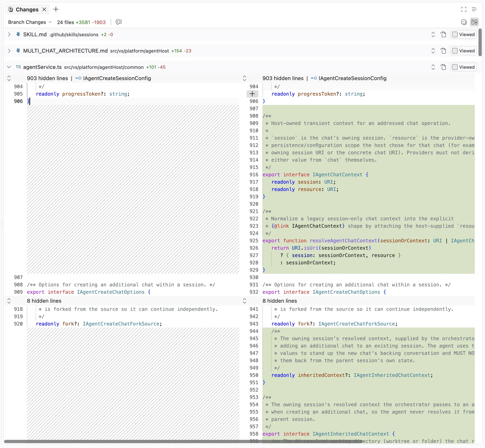Viewport: 485px width, 448px height.
Task: Expand the 903 hidden lines on left pane
Action: (9, 78)
